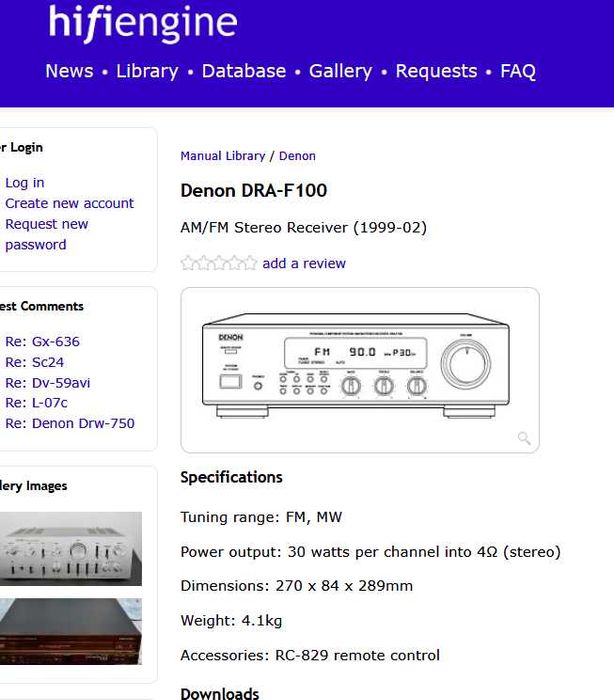Image resolution: width=614 pixels, height=700 pixels.
Task: Select the Accessories: RC-829 remote control line
Action: coord(310,655)
